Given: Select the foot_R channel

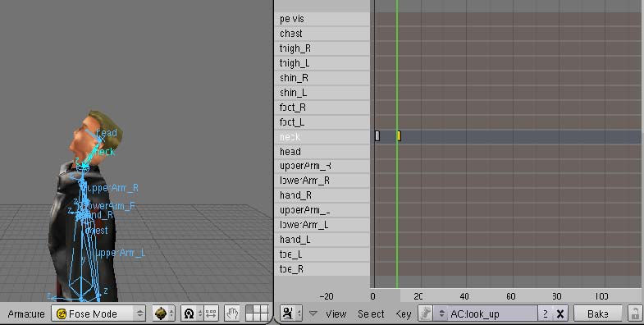Looking at the screenshot, I should click(x=322, y=108).
